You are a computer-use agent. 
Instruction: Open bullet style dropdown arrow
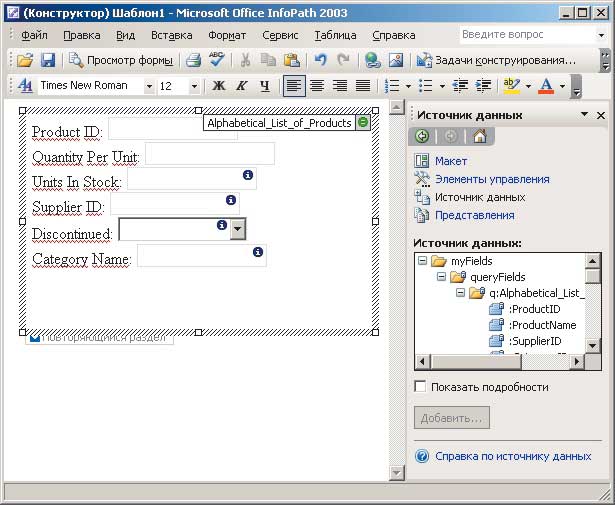coord(442,86)
